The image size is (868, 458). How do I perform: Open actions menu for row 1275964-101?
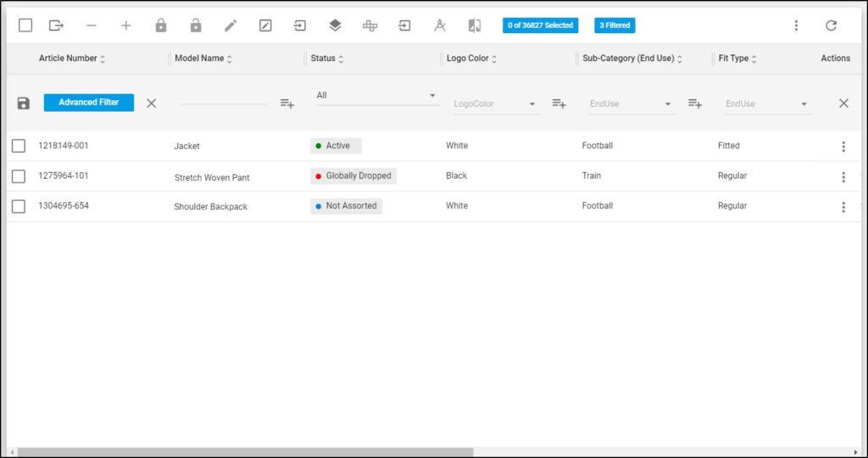coord(843,176)
